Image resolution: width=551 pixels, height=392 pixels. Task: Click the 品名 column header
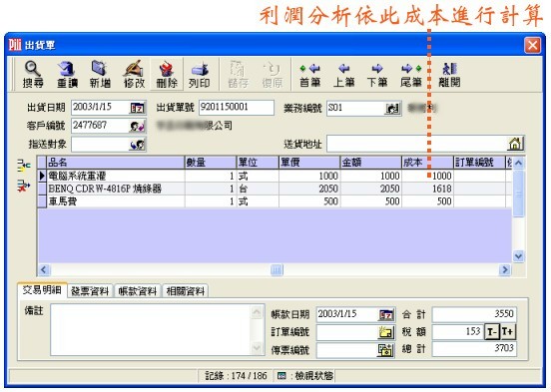(x=115, y=163)
